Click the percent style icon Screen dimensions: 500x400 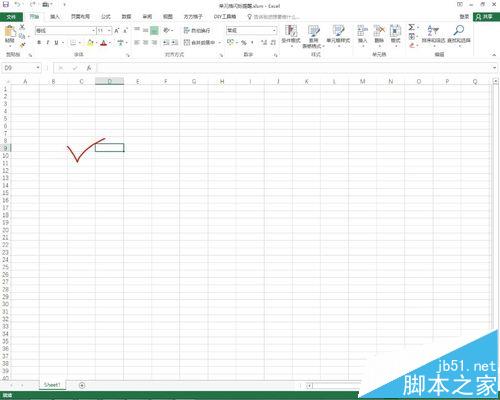(x=244, y=42)
